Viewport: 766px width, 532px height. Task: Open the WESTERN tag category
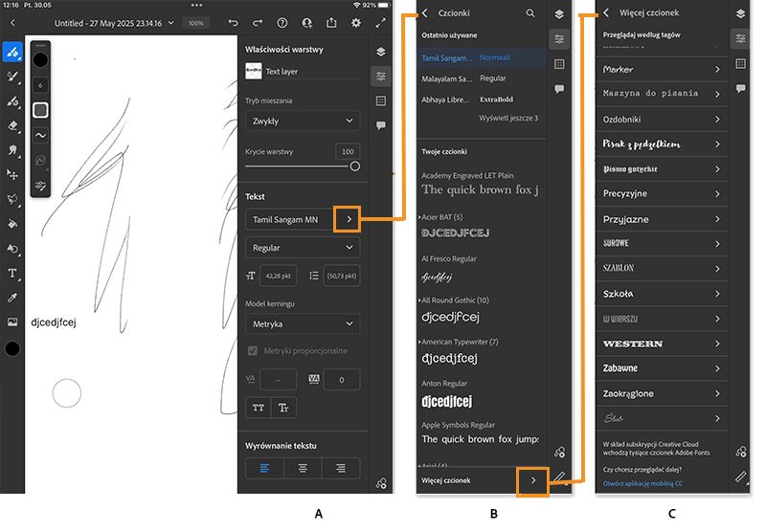point(662,344)
